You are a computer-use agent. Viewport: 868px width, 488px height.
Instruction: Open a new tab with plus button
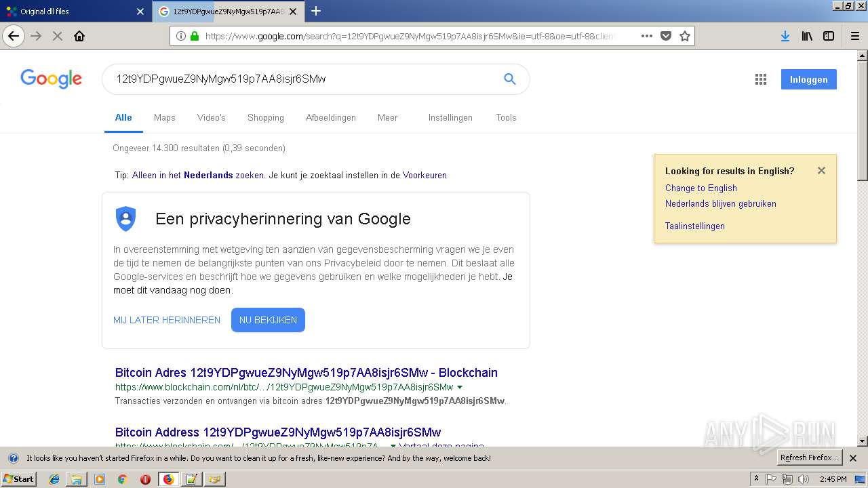pyautogui.click(x=316, y=11)
